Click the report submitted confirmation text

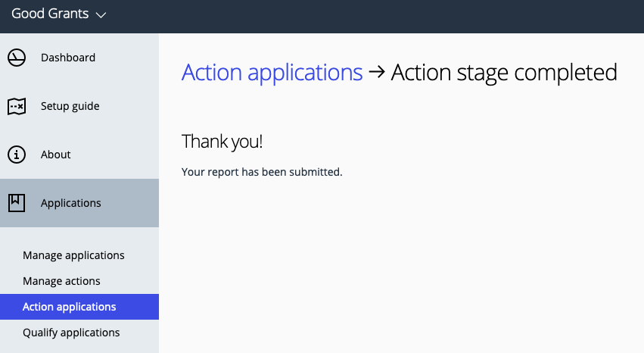pyautogui.click(x=262, y=172)
